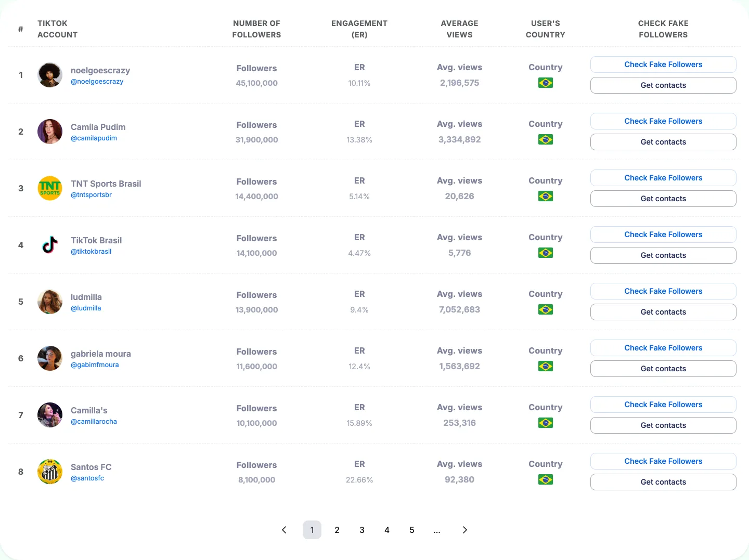Get contacts for Camila Pudim

[663, 142]
